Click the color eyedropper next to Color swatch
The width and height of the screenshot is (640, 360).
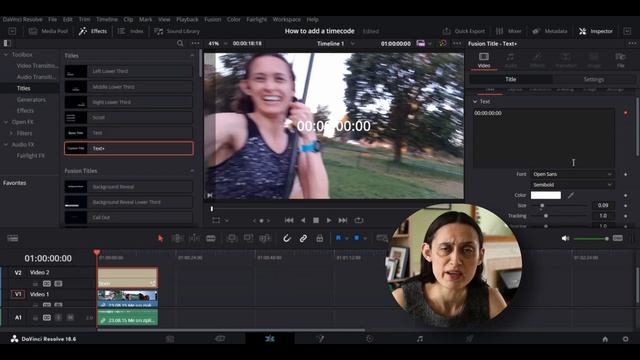click(571, 196)
